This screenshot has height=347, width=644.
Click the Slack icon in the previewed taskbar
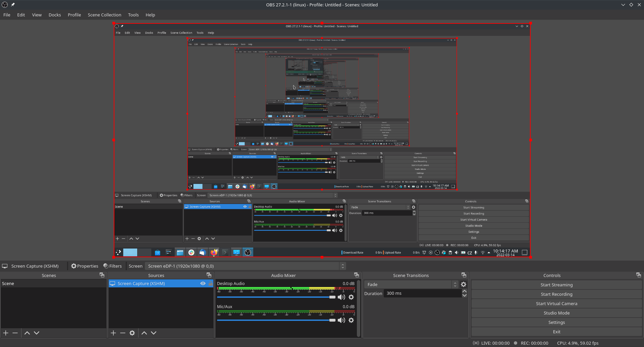point(191,252)
